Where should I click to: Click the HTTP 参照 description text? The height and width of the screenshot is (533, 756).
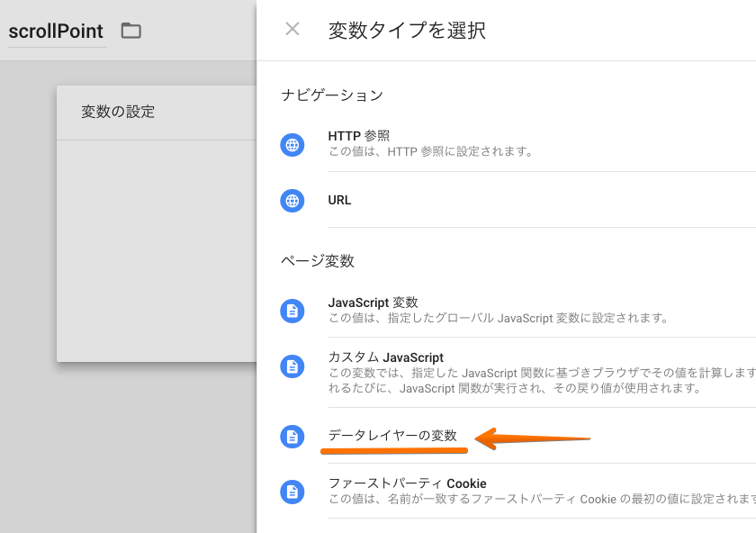click(430, 152)
